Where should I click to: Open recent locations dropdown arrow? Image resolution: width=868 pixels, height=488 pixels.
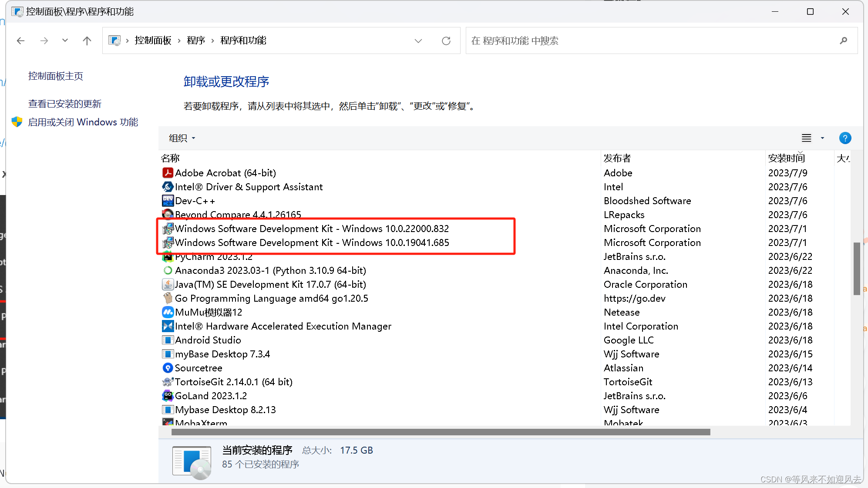[x=65, y=40]
